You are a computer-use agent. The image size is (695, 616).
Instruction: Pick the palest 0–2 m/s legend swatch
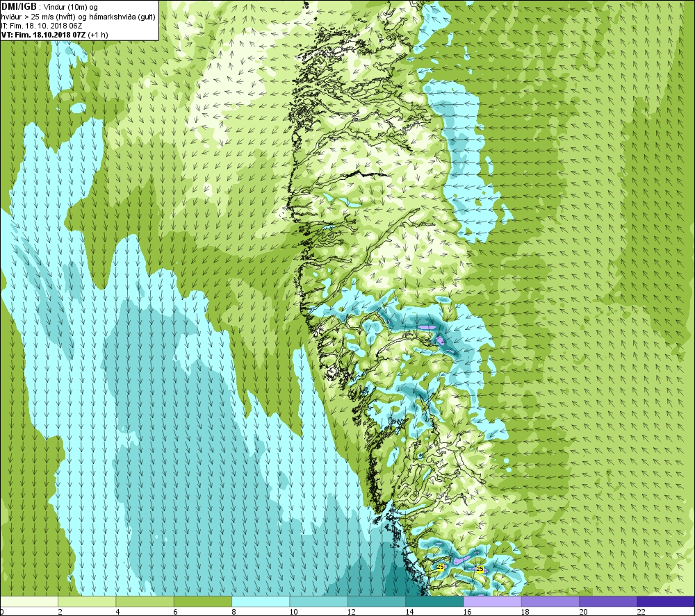point(29,601)
